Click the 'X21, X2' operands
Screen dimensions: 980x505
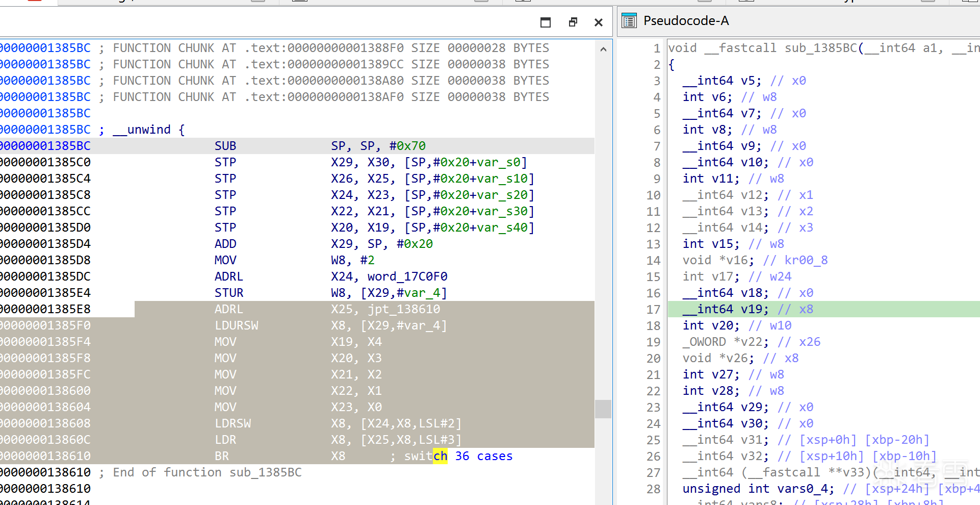click(356, 374)
